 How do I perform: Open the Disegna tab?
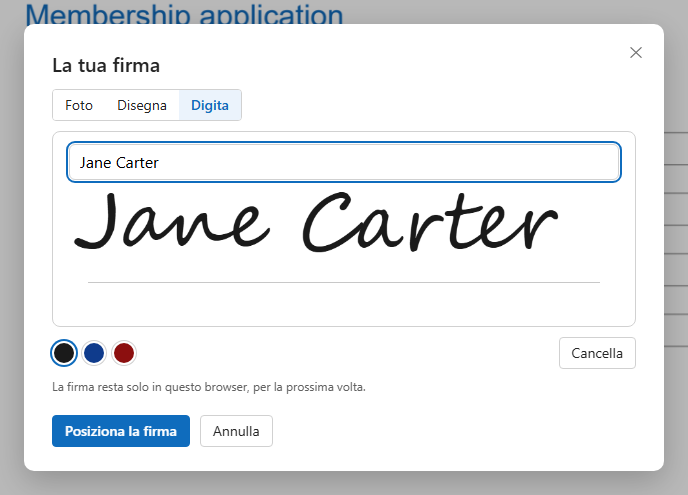tap(142, 105)
